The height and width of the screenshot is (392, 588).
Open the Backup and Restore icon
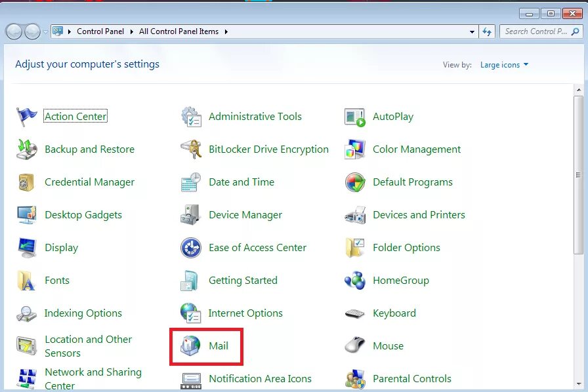tap(27, 149)
